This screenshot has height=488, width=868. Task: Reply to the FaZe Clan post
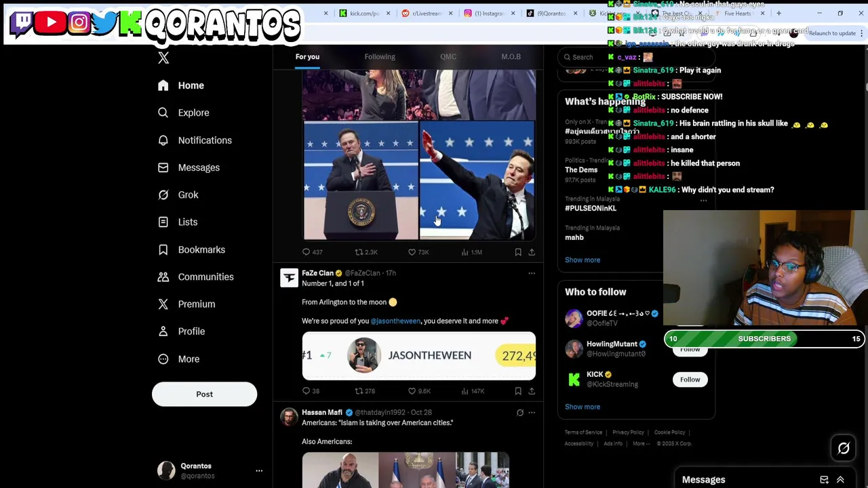pyautogui.click(x=311, y=391)
